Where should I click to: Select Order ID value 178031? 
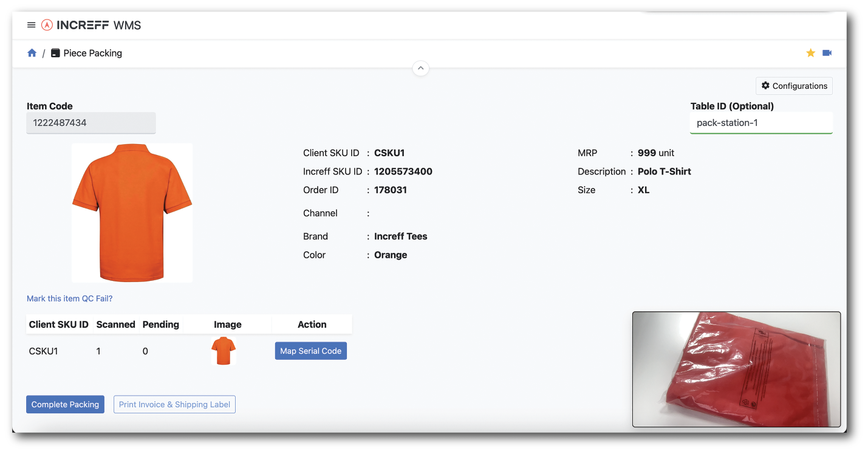coord(391,190)
